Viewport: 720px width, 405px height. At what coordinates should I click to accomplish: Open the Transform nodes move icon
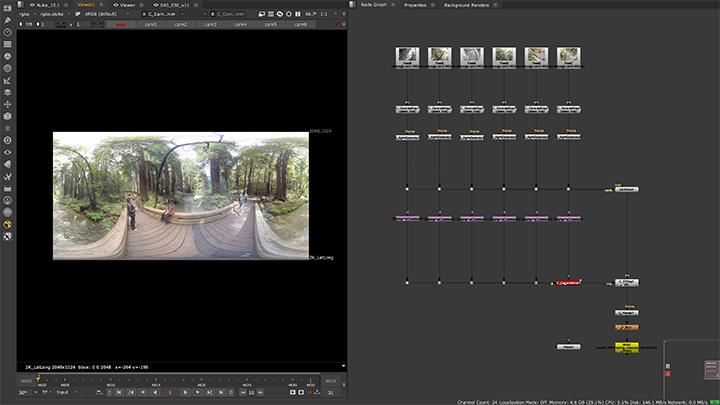pyautogui.click(x=8, y=104)
